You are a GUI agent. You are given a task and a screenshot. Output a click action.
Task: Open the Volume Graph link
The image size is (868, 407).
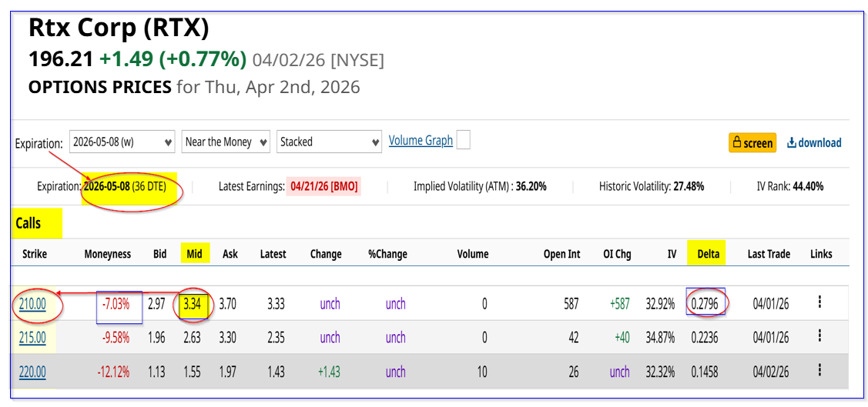(x=421, y=141)
